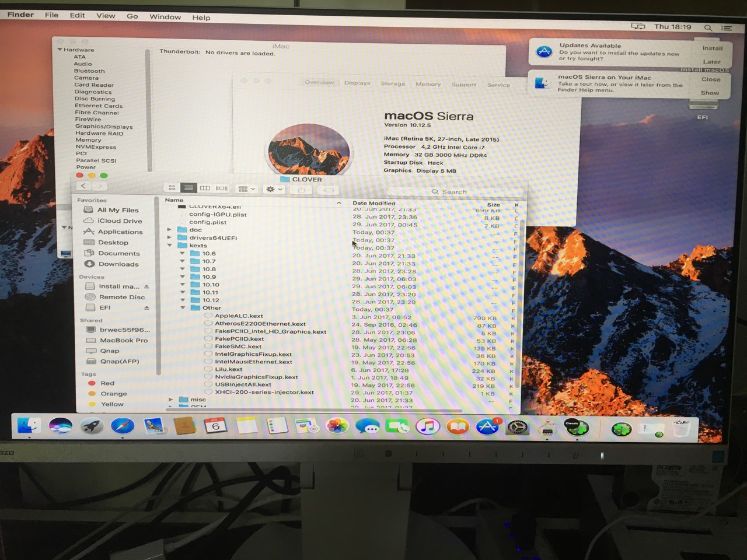Switch Finder to list view

[x=188, y=188]
